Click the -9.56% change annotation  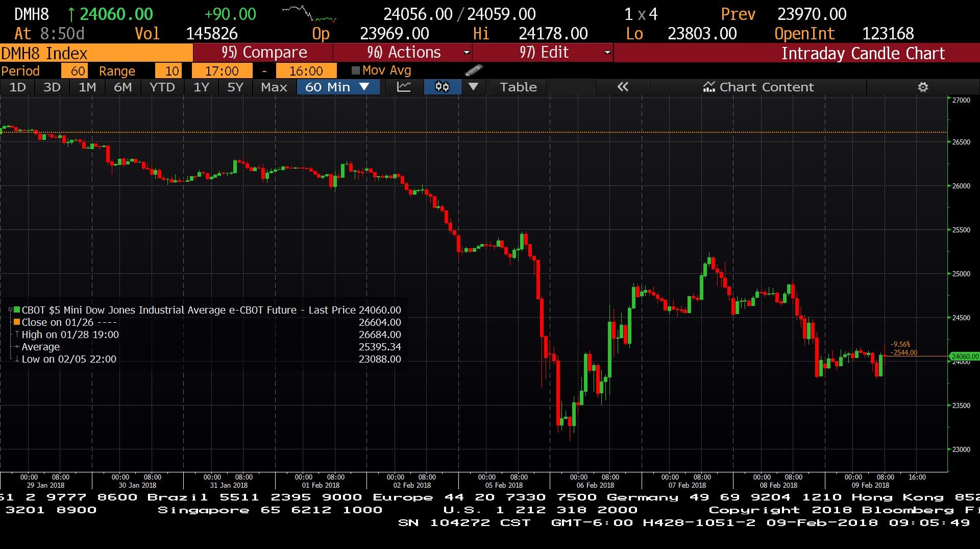(x=900, y=344)
